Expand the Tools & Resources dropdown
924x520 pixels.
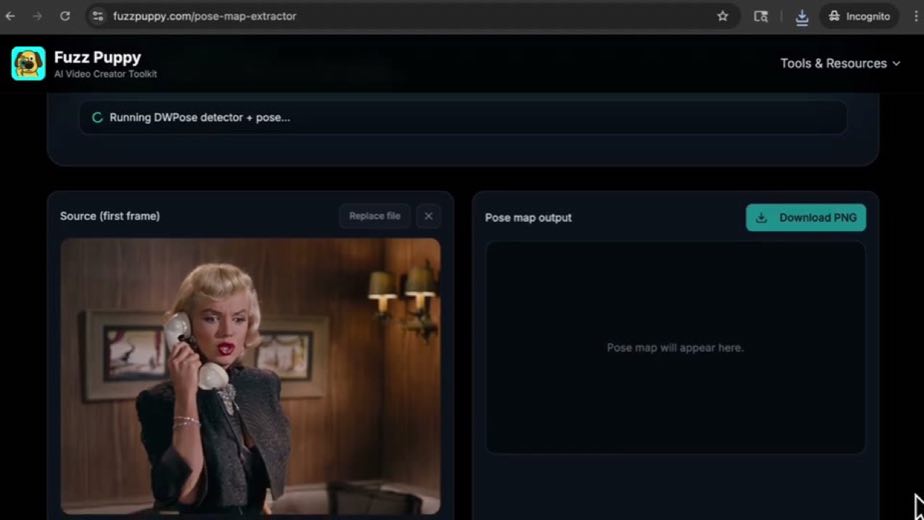pos(840,64)
